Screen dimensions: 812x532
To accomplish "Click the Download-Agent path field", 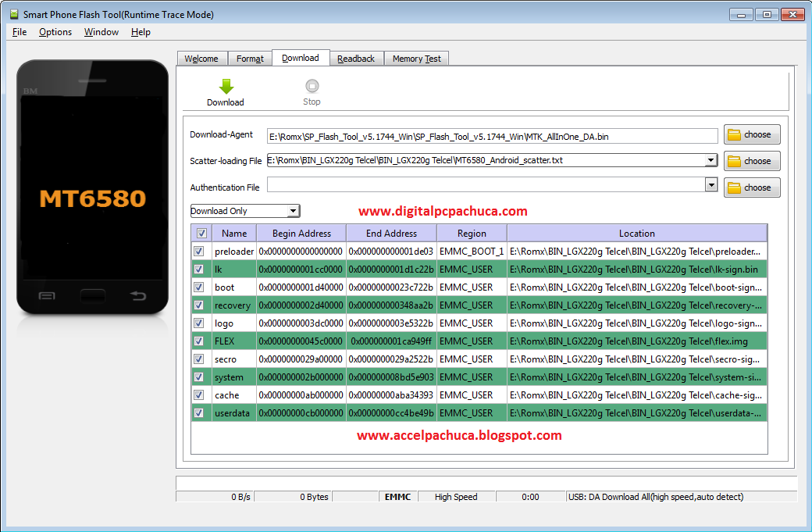I will [493, 136].
